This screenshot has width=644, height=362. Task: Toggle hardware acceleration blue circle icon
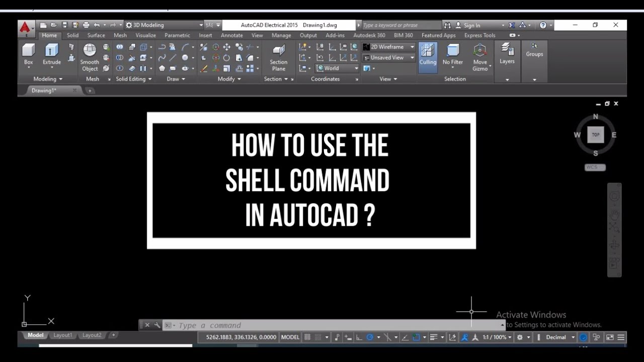[x=583, y=337]
